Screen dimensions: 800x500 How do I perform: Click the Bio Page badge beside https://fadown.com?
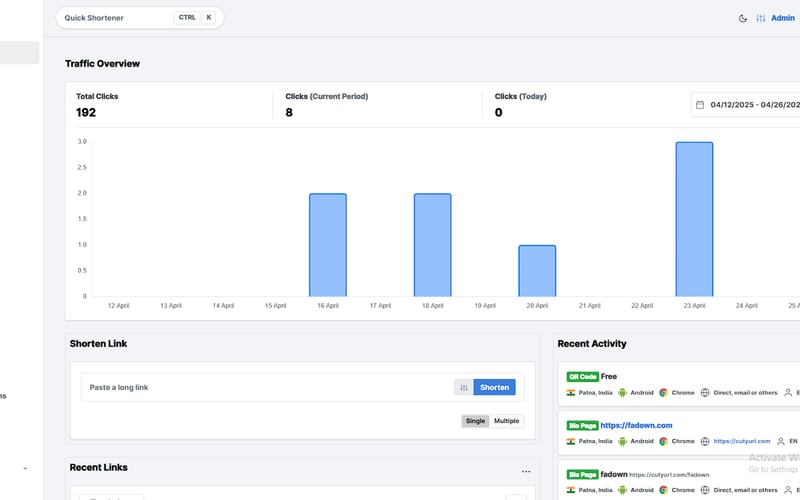582,426
